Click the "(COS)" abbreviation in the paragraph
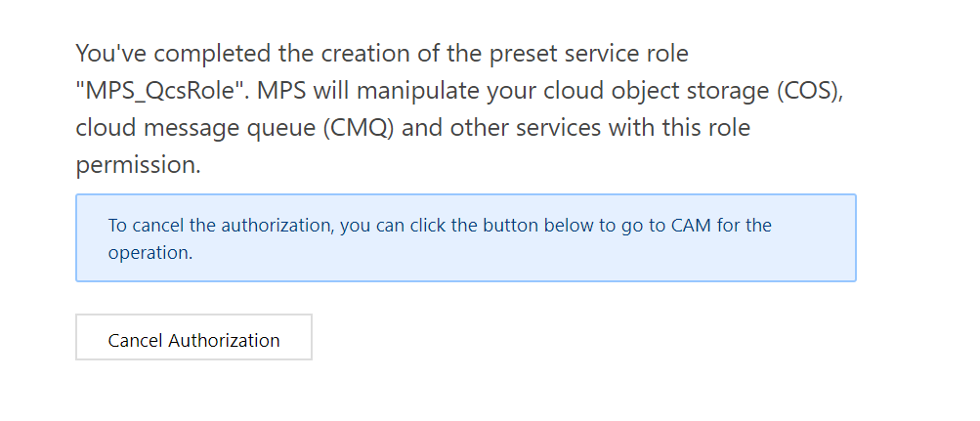Viewport: 980px width, 421px height. (x=811, y=91)
